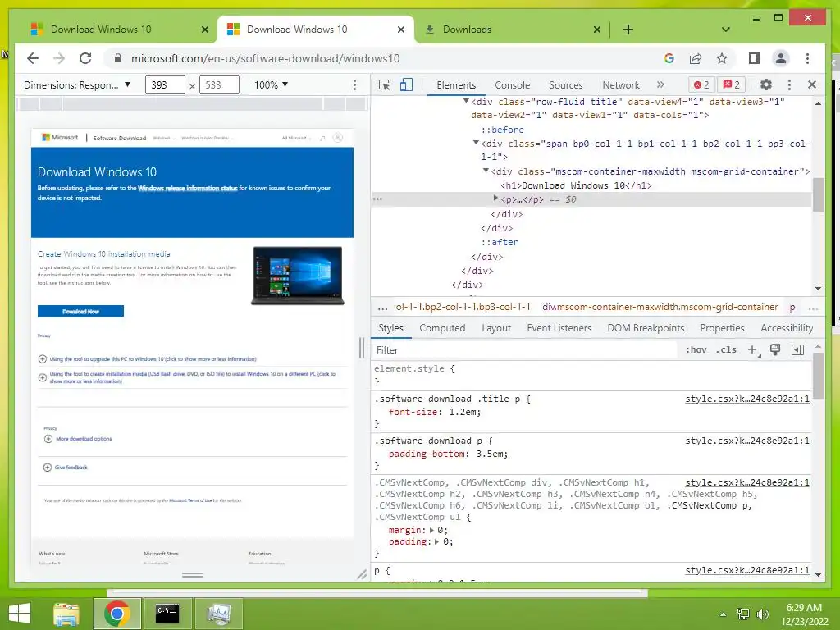Viewport: 840px width, 630px height.
Task: Open DevTools settings gear
Action: (766, 84)
